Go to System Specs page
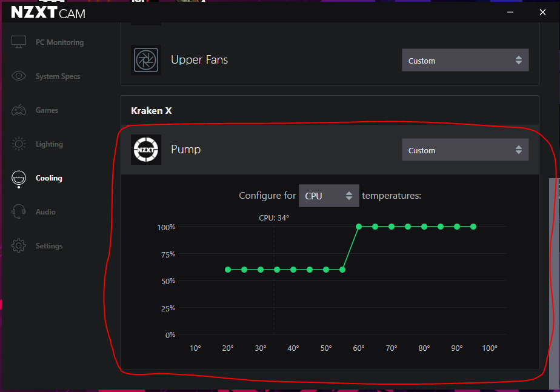This screenshot has height=392, width=560. (x=58, y=76)
